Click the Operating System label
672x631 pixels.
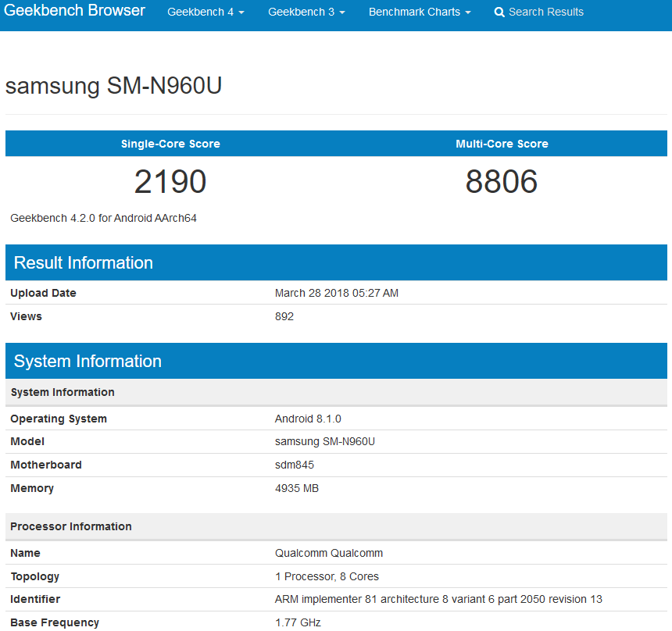[x=59, y=419]
